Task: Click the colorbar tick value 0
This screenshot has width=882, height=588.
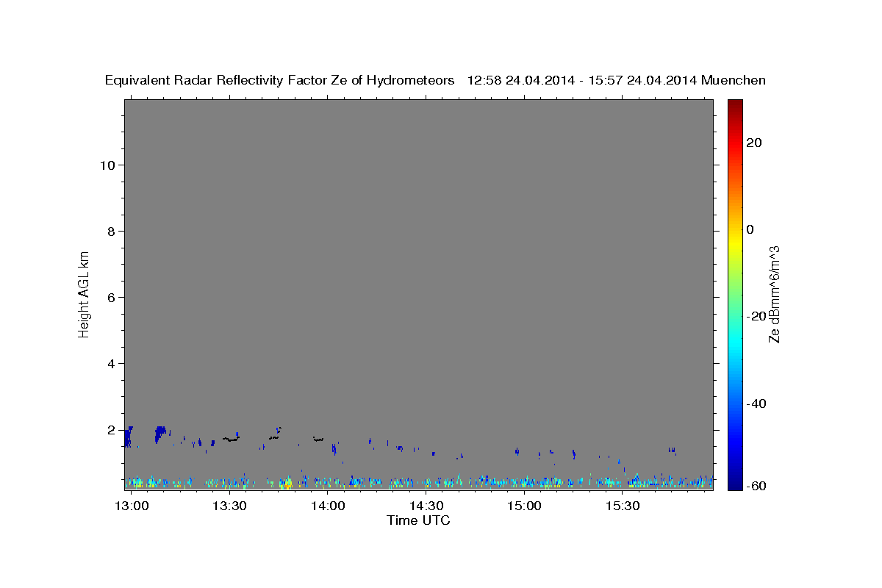Action: [x=750, y=229]
